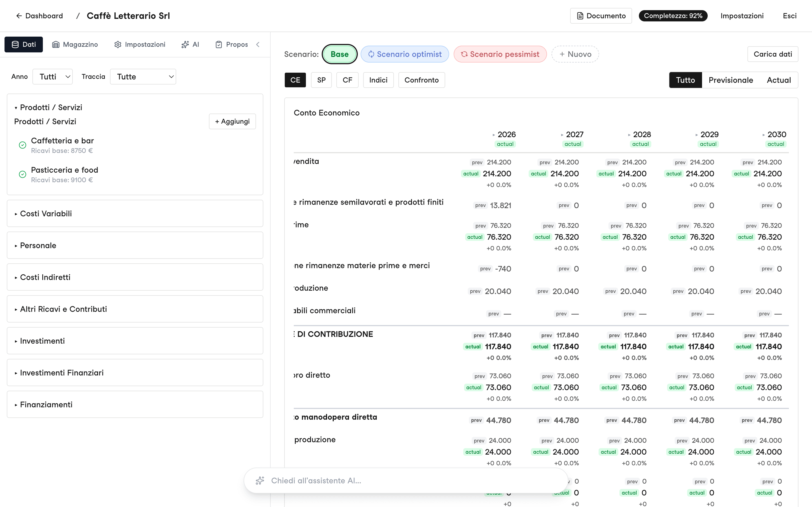Switch view toggle to Previsionale
This screenshot has height=507, width=812.
pyautogui.click(x=731, y=80)
